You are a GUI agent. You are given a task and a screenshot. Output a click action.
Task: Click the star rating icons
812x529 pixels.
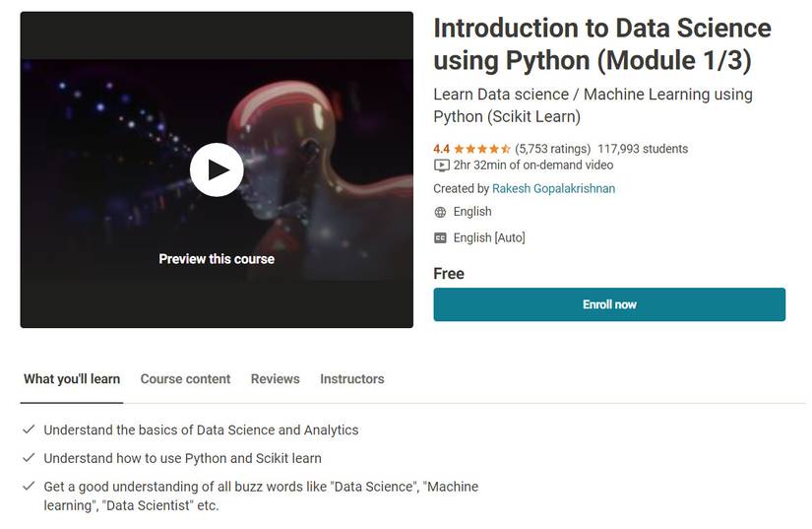(482, 149)
